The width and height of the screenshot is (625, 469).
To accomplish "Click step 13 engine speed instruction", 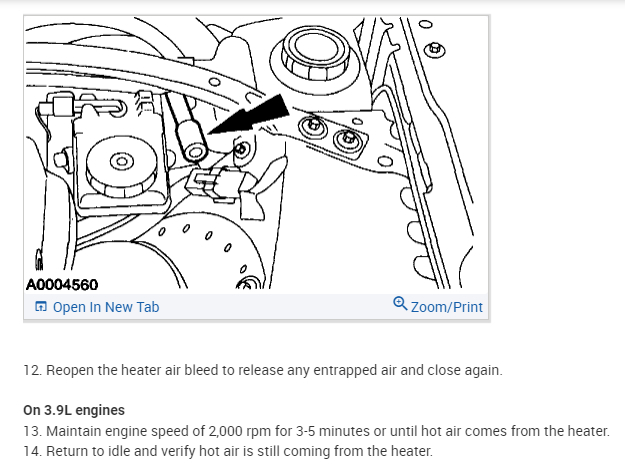I will tap(316, 431).
